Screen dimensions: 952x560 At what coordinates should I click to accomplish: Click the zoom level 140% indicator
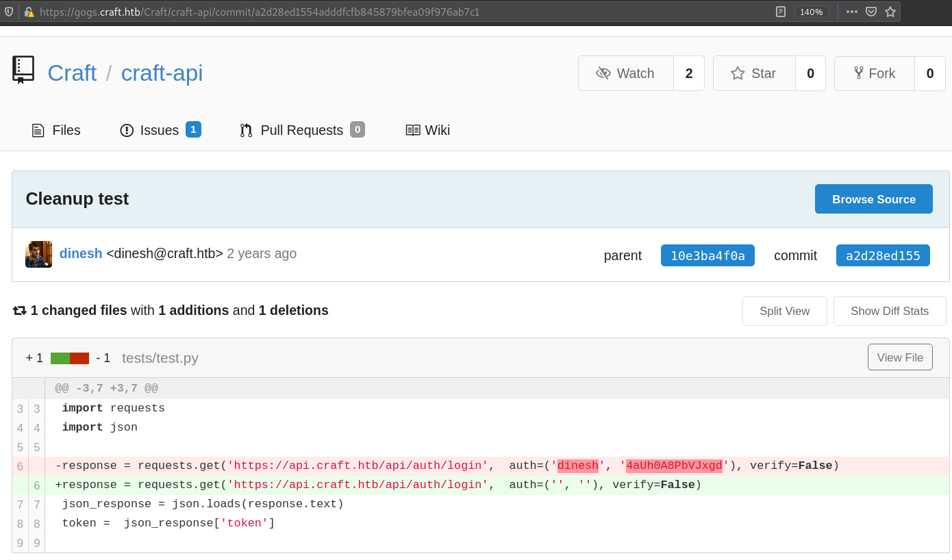(812, 12)
